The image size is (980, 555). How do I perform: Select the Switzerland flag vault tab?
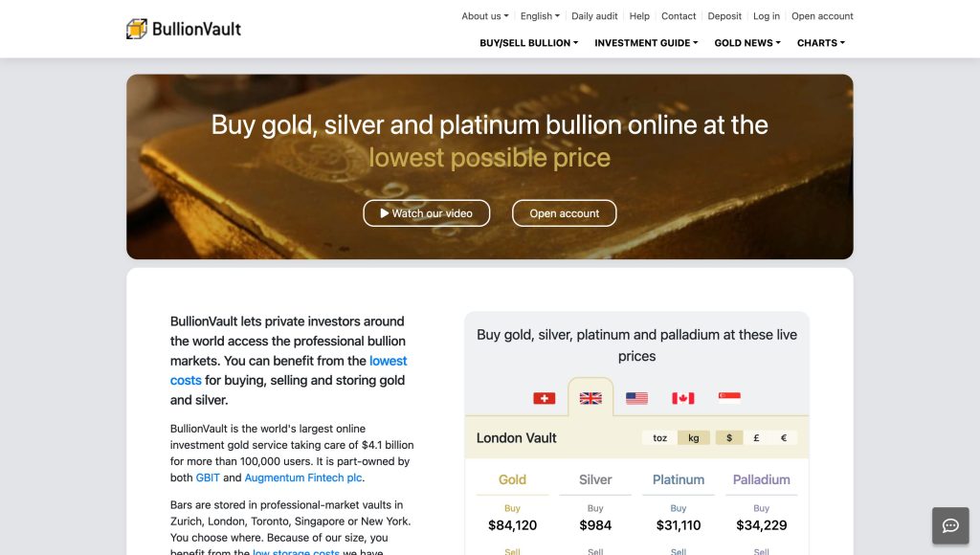pyautogui.click(x=544, y=398)
